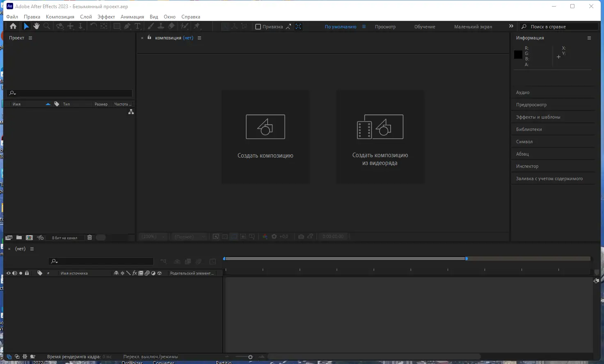The height and width of the screenshot is (364, 604).
Task: Select the Pen tool
Action: [127, 26]
